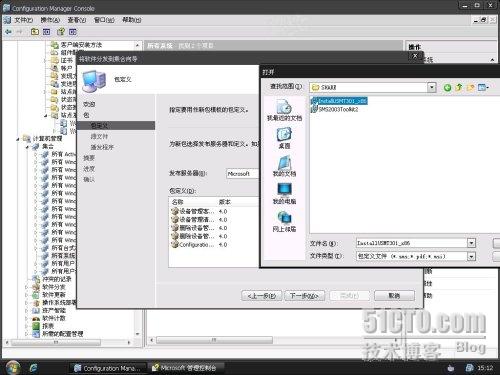The image size is (500, 375).
Task: Click the console tree scroll-up arrow
Action: point(138,45)
